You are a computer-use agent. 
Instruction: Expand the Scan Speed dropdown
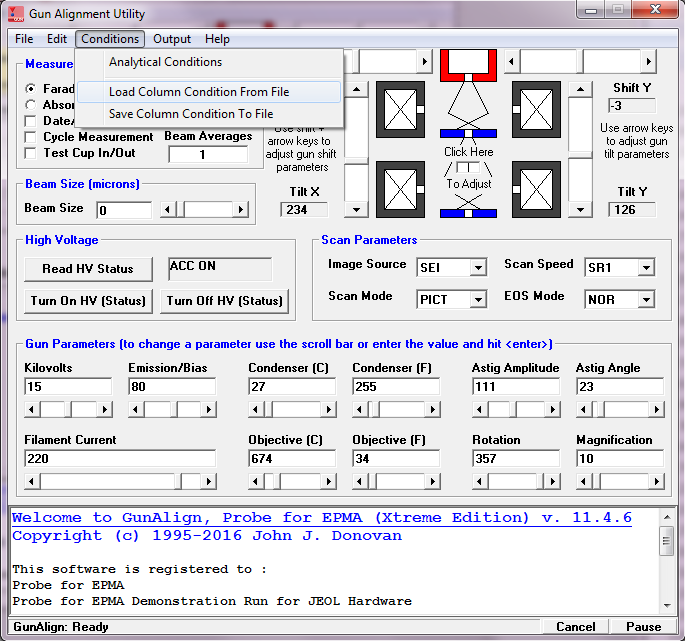(645, 267)
